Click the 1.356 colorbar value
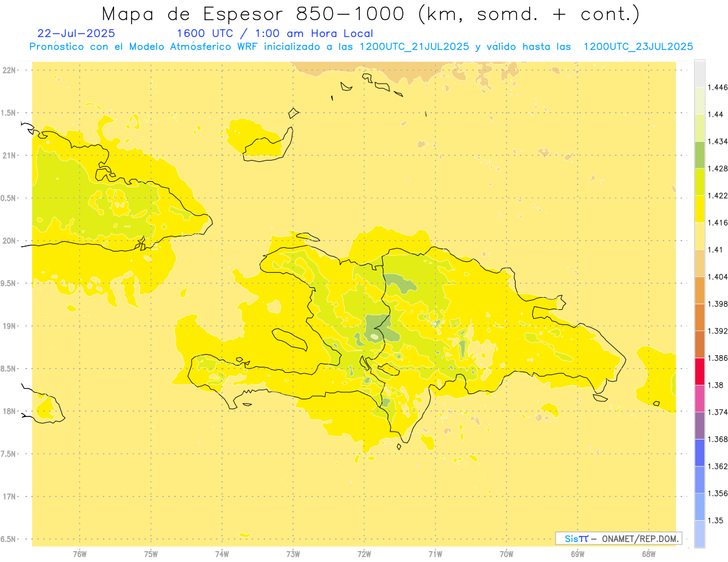Screen dimensions: 728x562 718,493
